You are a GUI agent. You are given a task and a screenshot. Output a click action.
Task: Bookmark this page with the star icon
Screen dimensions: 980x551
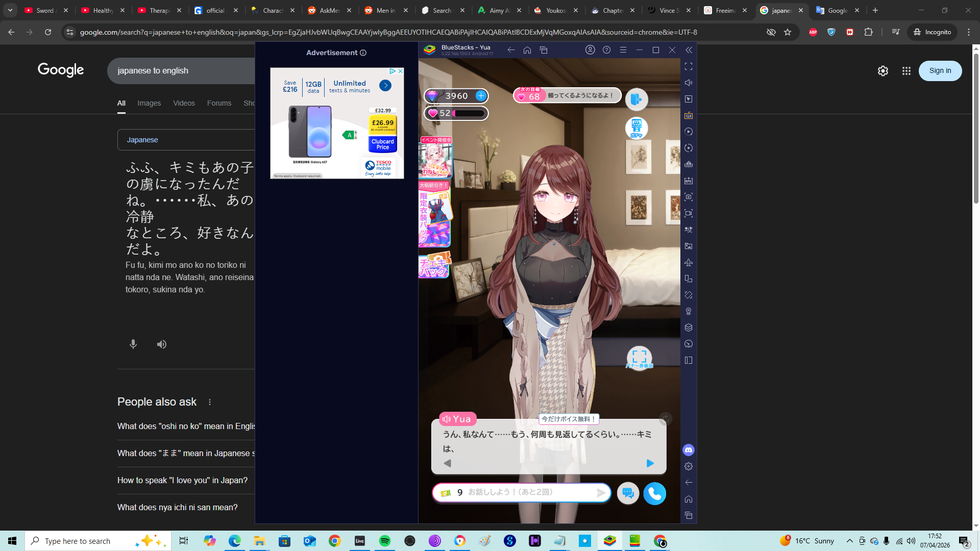788,32
